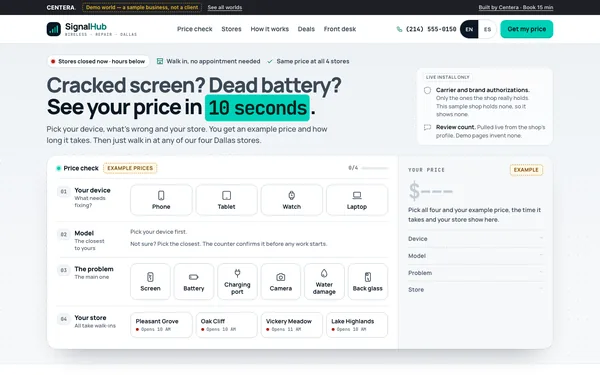
Task: Select Back glass as the problem
Action: coord(368,282)
